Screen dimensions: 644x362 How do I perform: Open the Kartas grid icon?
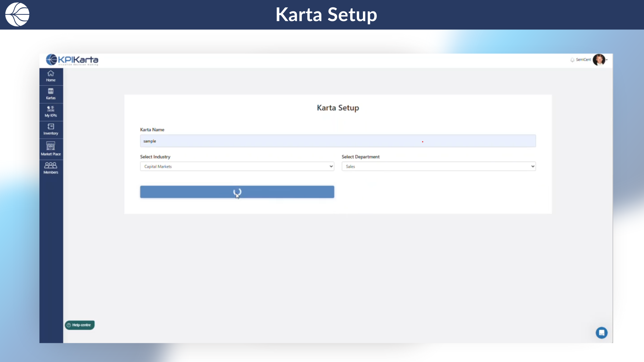pos(51,94)
